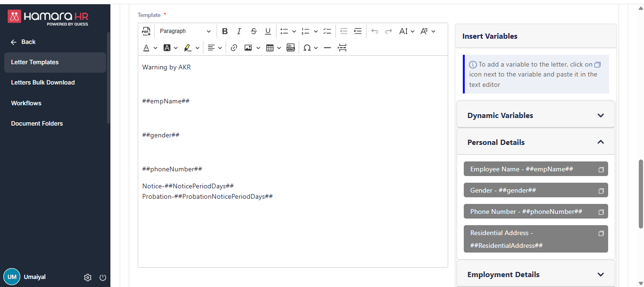The image size is (644, 287).
Task: Insert a to-do checklist
Action: 327,31
